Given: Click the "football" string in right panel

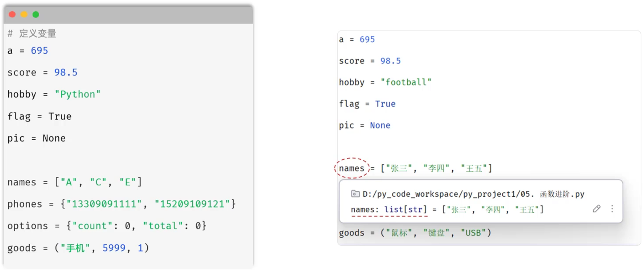Looking at the screenshot, I should [x=406, y=82].
